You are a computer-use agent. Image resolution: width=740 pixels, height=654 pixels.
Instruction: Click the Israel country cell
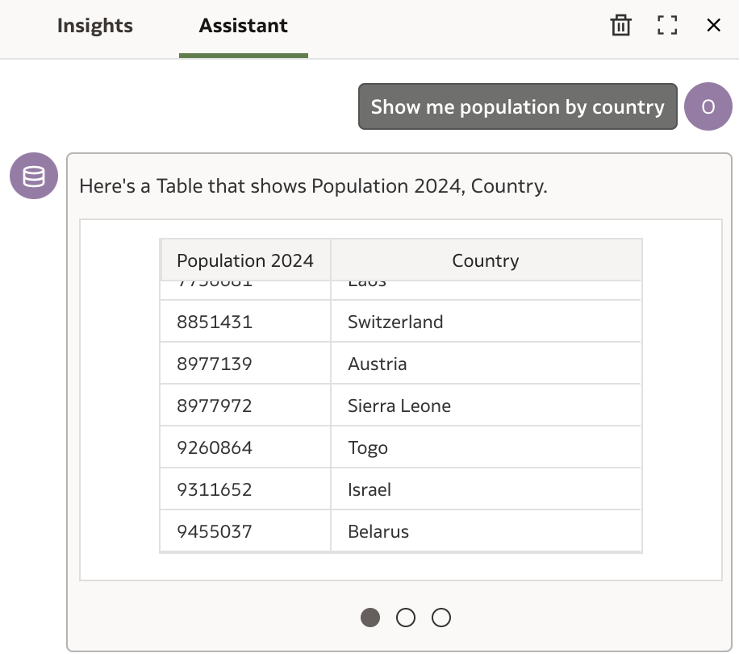[369, 490]
